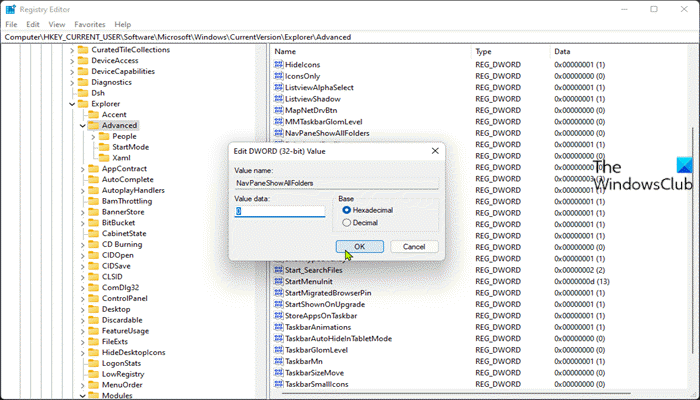Click the Registry Editor app icon in title bar
The height and width of the screenshot is (400, 700).
coord(10,9)
